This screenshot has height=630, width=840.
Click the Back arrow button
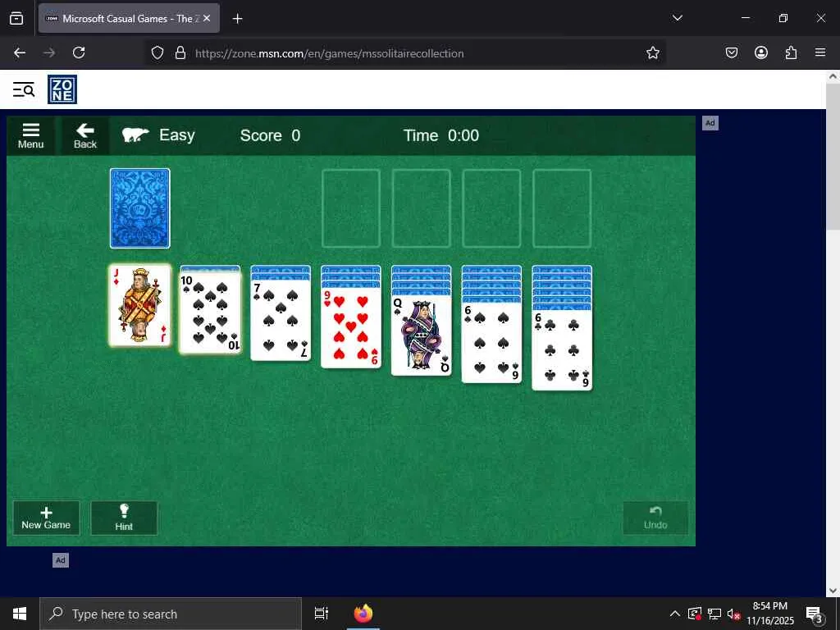(x=85, y=135)
